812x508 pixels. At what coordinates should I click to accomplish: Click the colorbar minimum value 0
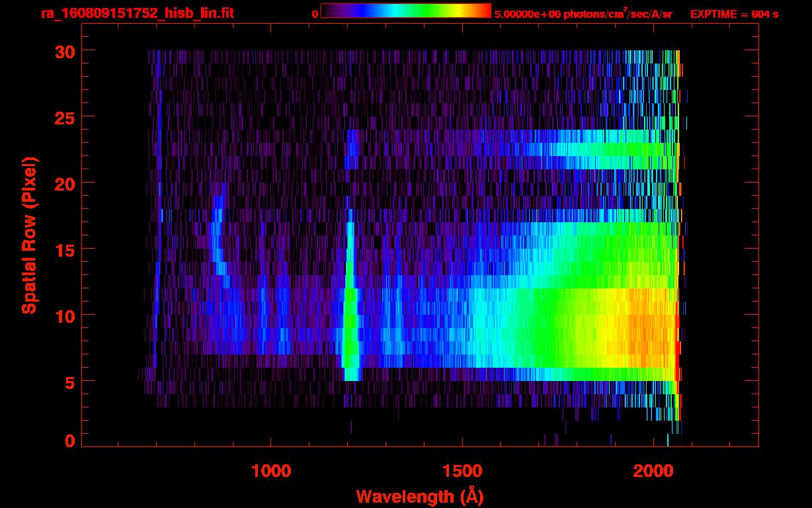315,14
